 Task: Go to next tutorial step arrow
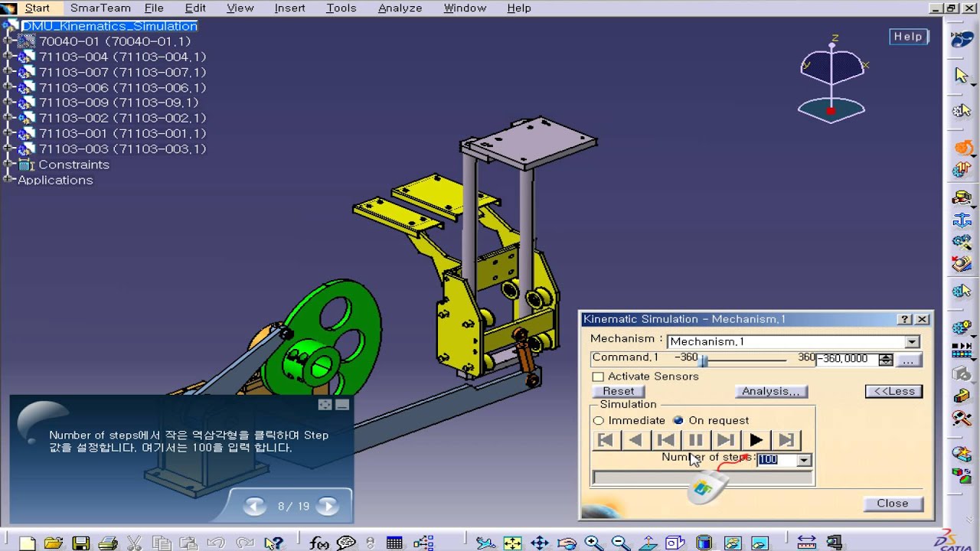[x=328, y=506]
